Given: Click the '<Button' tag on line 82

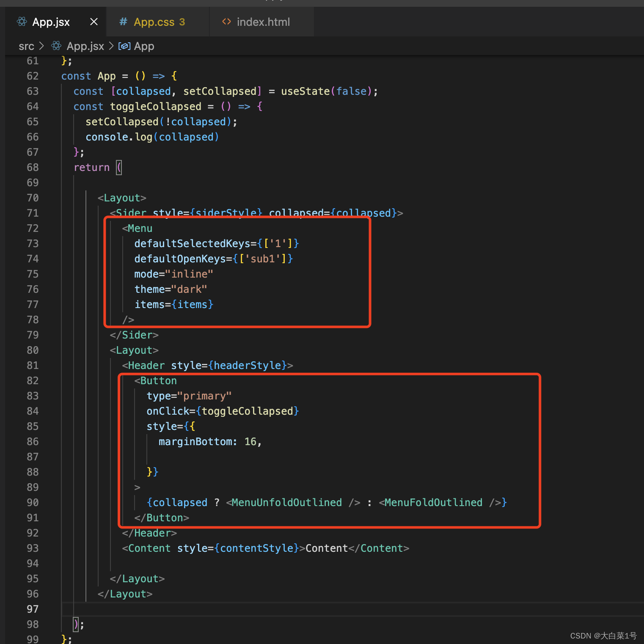Looking at the screenshot, I should (156, 381).
